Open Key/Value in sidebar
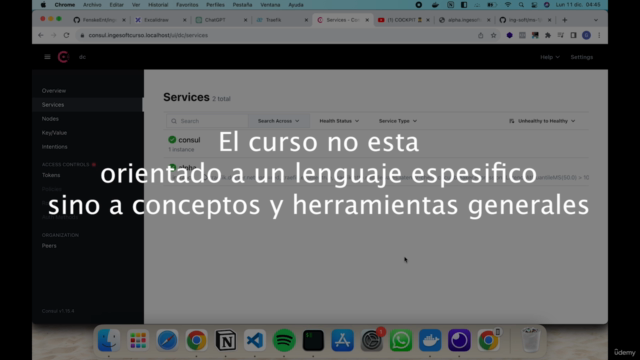 click(54, 133)
